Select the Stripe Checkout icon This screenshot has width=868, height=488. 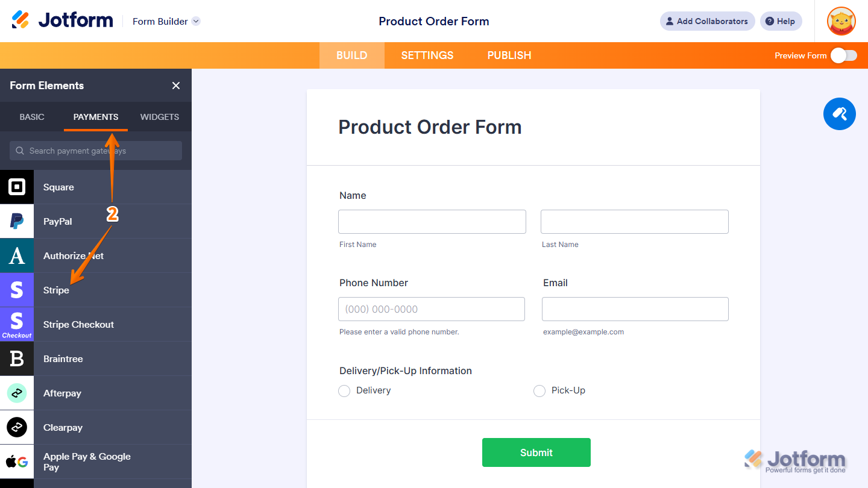click(17, 324)
